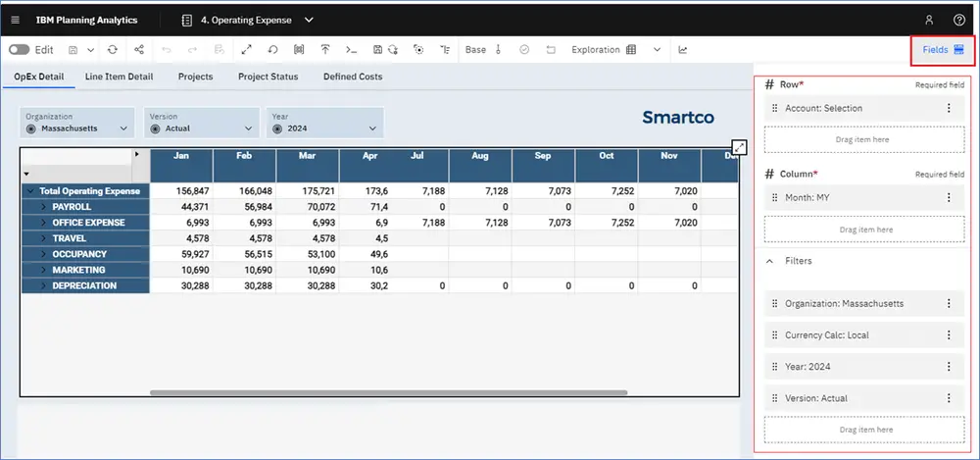This screenshot has height=460, width=980.
Task: Open the dropdown arrow after Exploration
Action: coord(657,49)
